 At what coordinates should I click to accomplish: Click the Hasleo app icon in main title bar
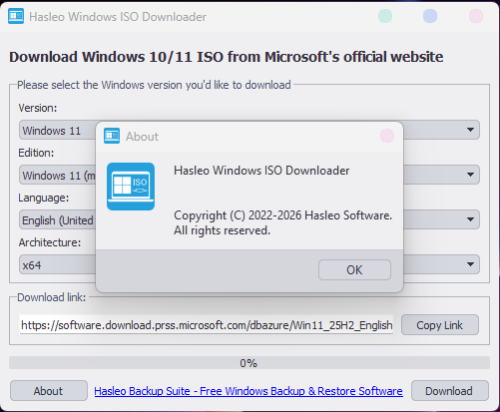(16, 16)
